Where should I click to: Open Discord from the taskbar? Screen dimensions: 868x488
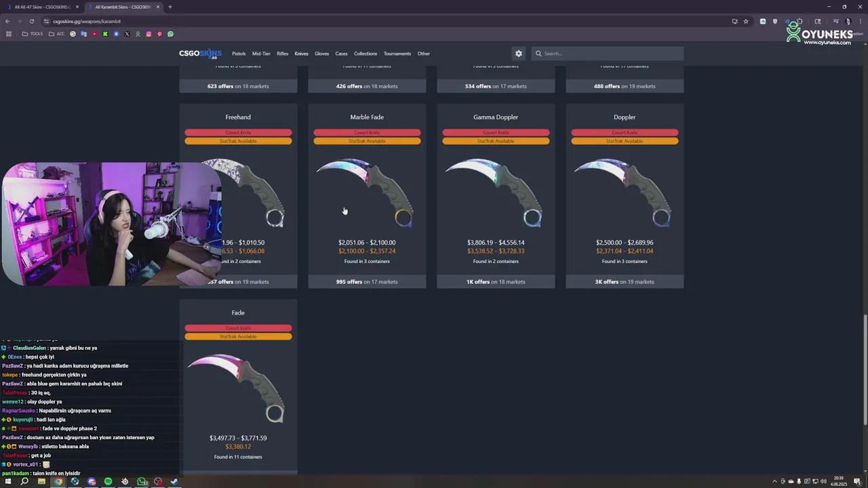tap(92, 482)
